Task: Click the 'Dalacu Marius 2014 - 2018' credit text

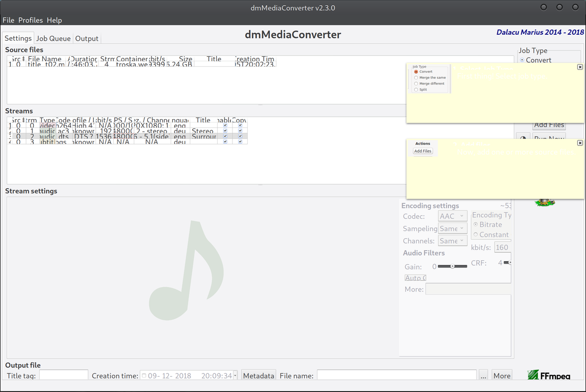Action: tap(540, 32)
